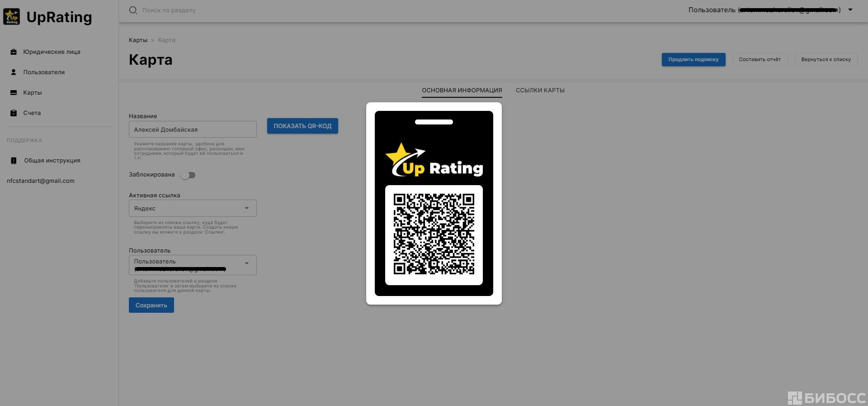The height and width of the screenshot is (406, 868).
Task: Open Общая инструкция support page
Action: point(52,161)
